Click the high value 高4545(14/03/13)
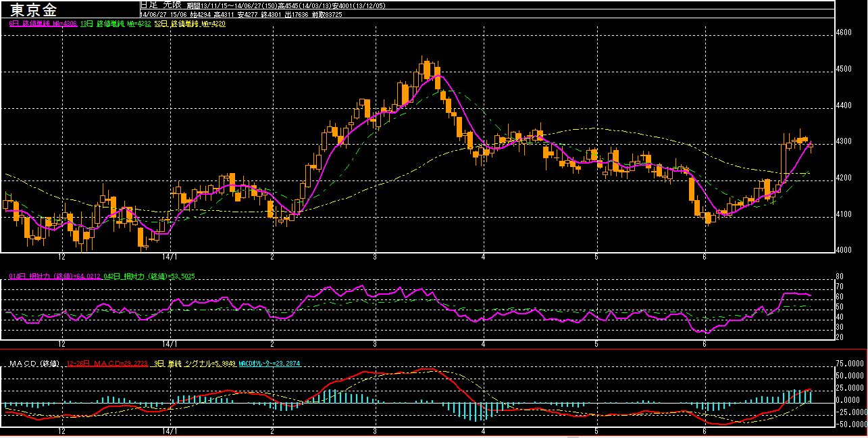Viewport: 868px width, 438px height. [305, 6]
